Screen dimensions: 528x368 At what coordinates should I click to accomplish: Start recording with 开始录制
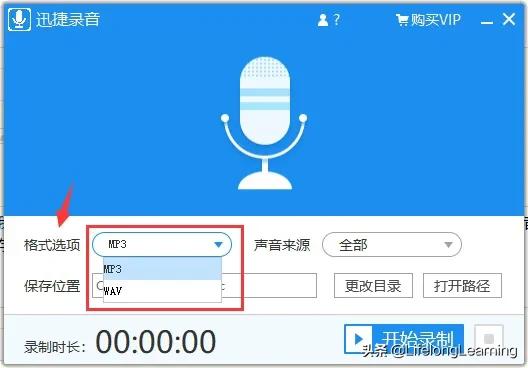click(404, 339)
